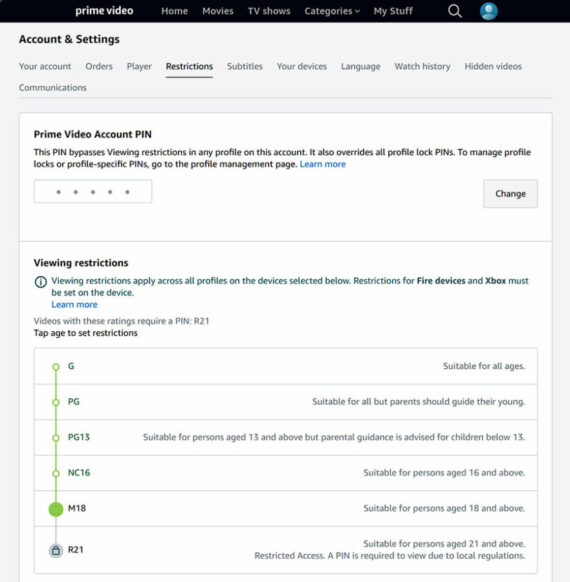Go to Your devices tab

(302, 66)
